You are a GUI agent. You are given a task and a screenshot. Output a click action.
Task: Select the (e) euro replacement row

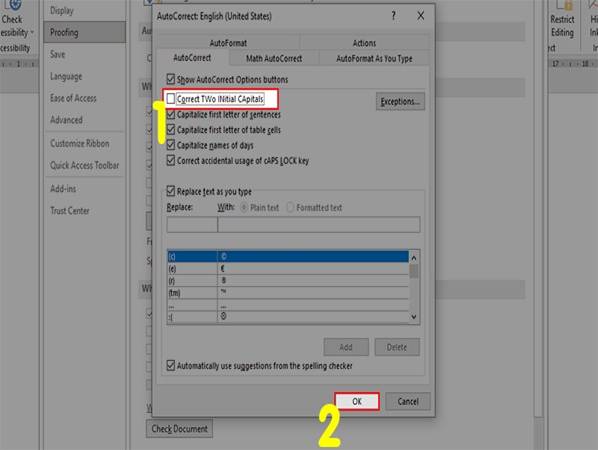288,268
